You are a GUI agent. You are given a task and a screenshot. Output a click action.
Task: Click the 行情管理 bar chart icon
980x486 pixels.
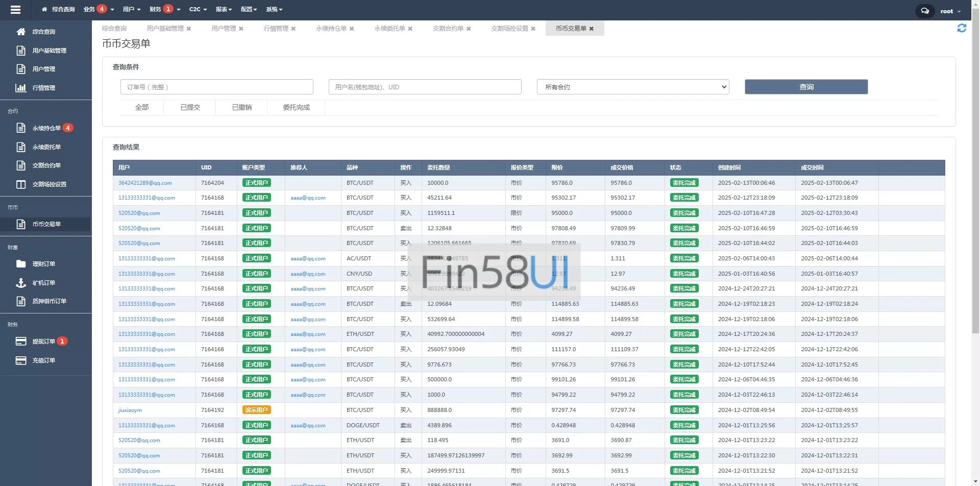click(21, 88)
